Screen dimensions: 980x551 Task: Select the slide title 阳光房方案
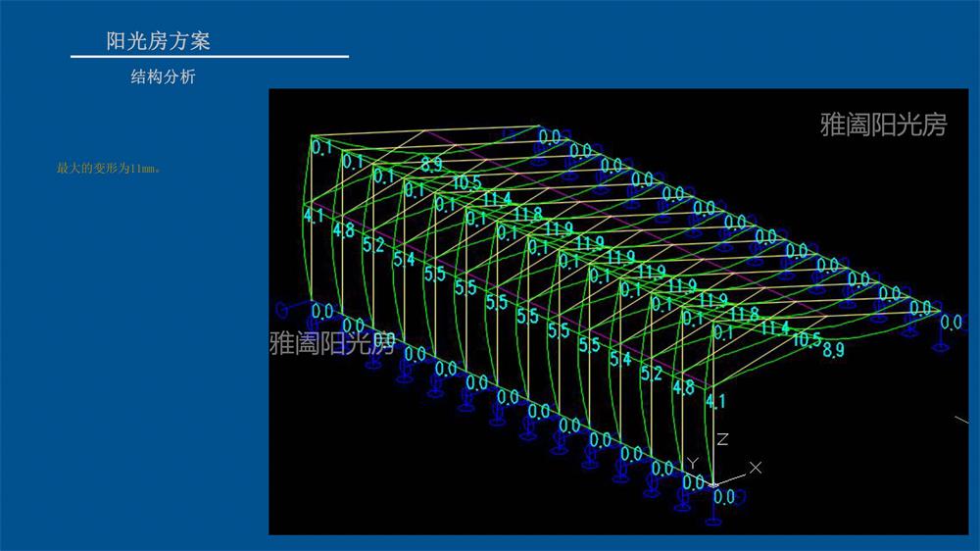click(x=158, y=41)
